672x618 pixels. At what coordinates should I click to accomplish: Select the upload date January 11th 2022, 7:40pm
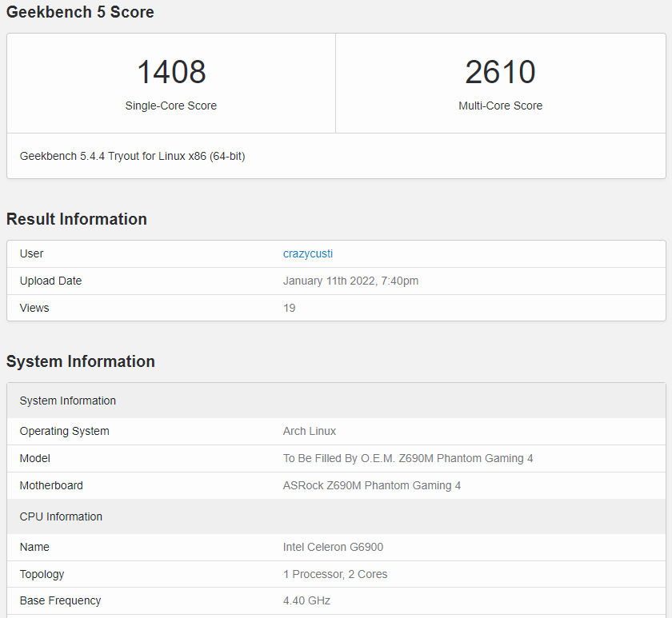pyautogui.click(x=350, y=281)
